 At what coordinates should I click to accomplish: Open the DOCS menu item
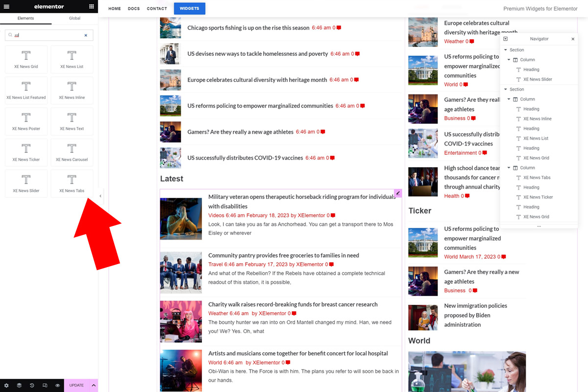tap(133, 8)
